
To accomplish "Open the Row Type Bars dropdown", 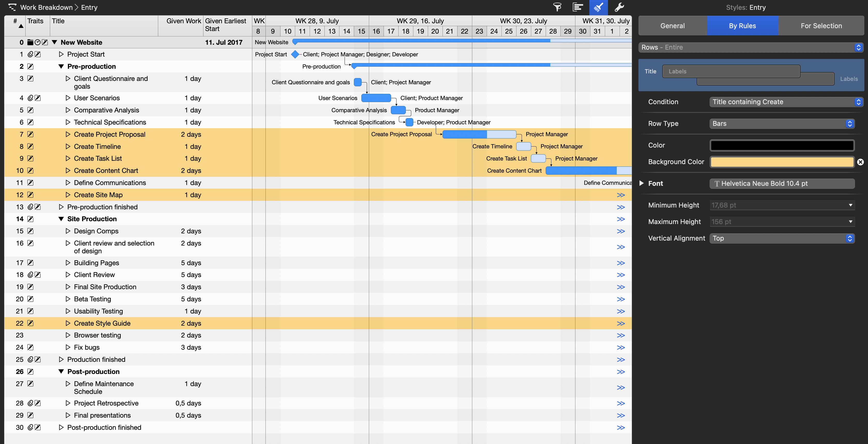I will click(x=782, y=124).
